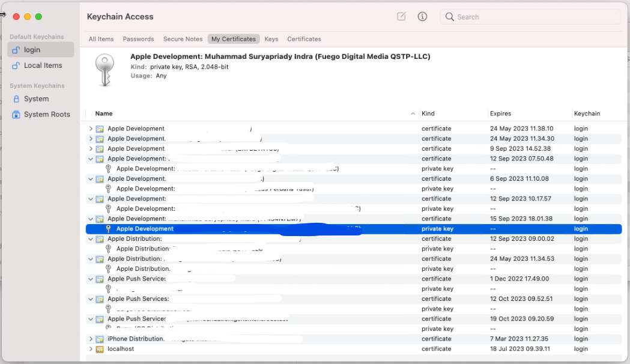Switch to the Passwords tab

coord(138,39)
